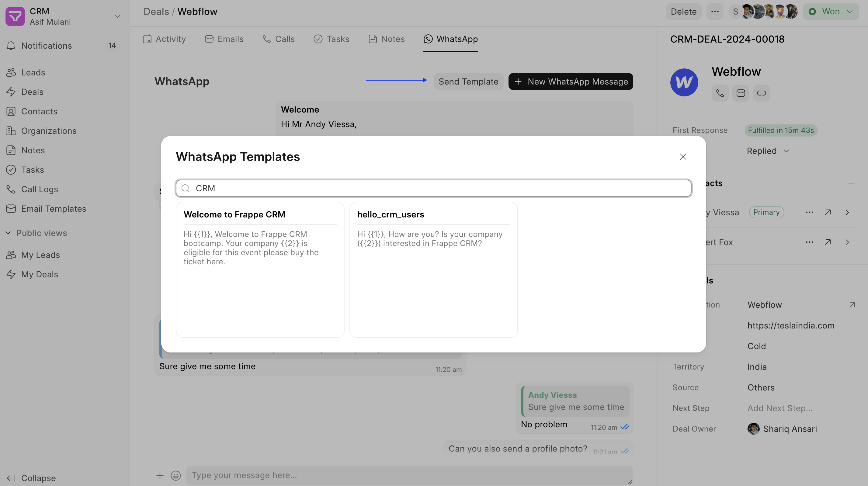Open Call Logs page
The height and width of the screenshot is (486, 868).
(40, 189)
